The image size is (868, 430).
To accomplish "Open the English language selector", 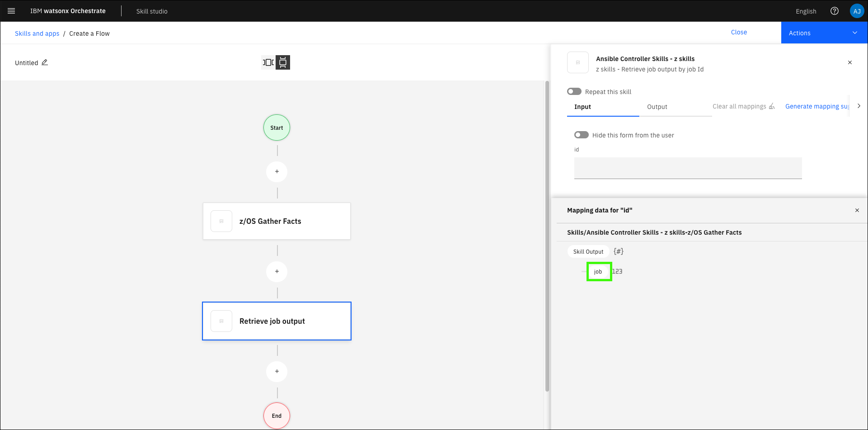I will (806, 11).
